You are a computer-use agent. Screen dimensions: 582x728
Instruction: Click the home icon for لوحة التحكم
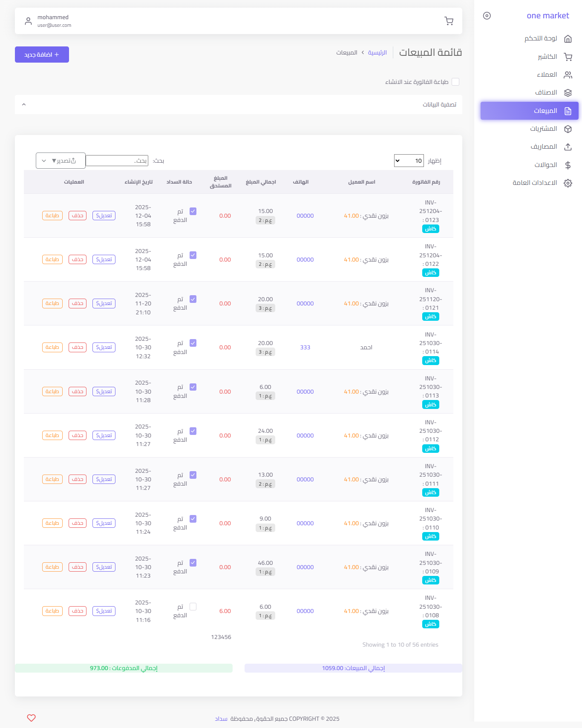point(568,39)
